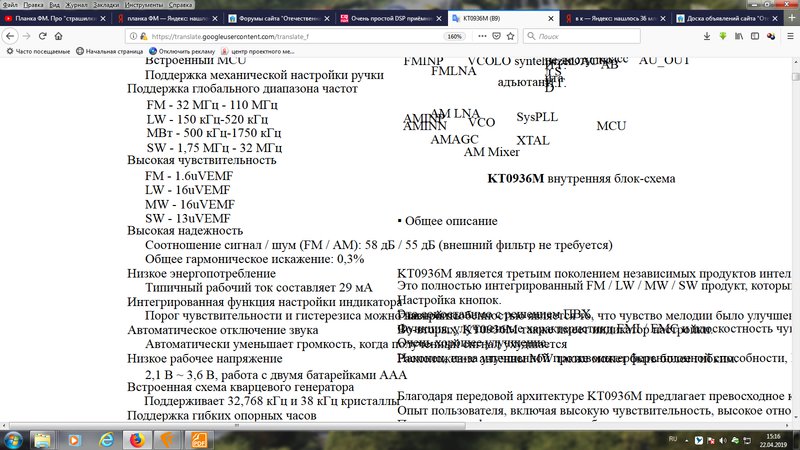800x450 pixels.
Task: Open Отключить рекламу bookmark
Action: [182, 51]
